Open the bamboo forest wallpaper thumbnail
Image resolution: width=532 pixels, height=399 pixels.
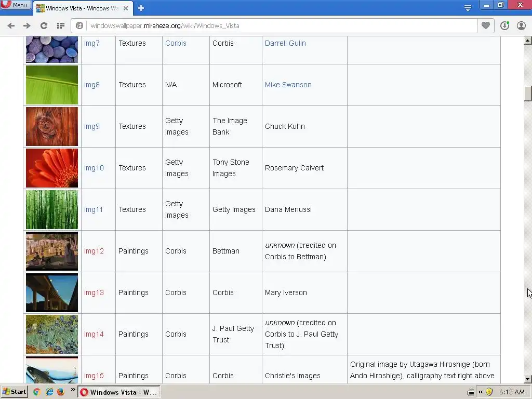52,210
